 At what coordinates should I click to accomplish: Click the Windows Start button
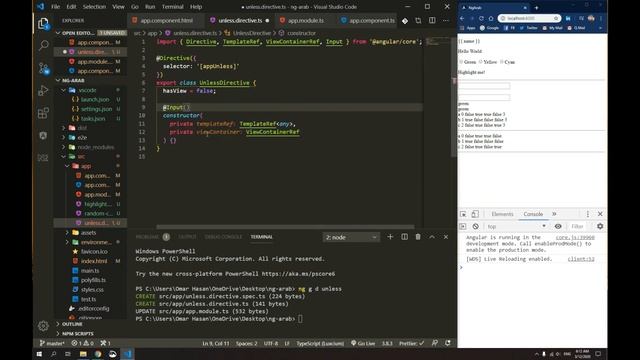tap(39, 354)
